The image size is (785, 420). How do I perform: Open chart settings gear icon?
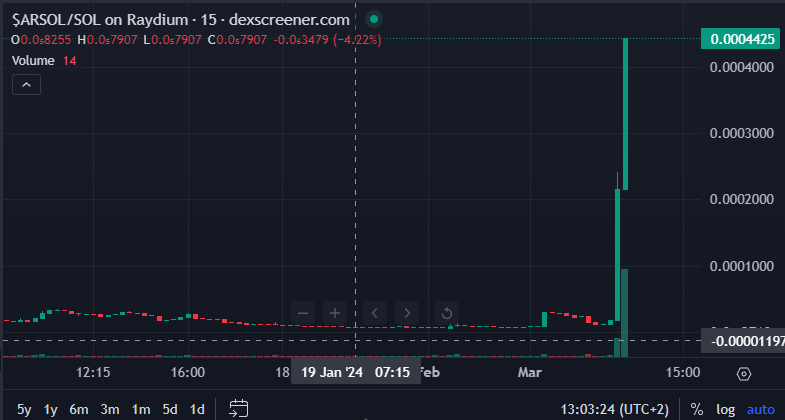click(x=744, y=374)
